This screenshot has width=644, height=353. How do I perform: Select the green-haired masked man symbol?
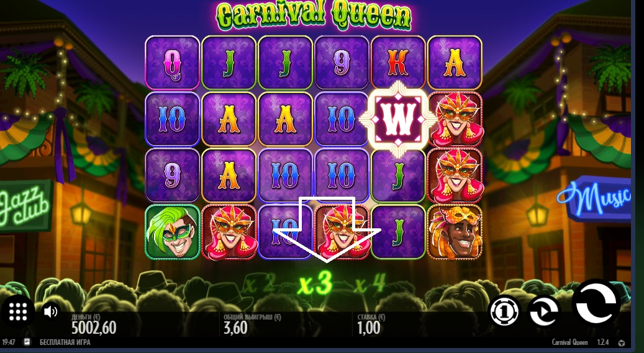point(173,232)
